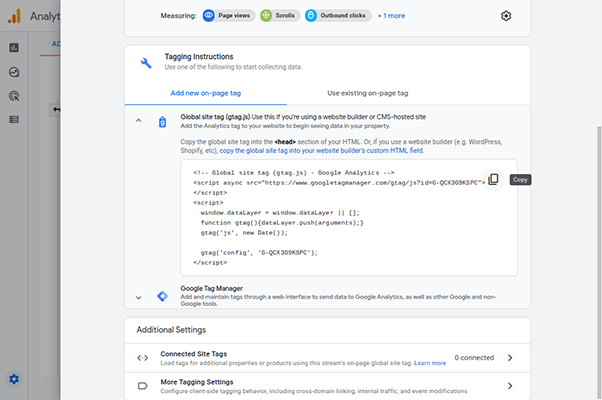Click the 0 connected status text

coord(474,358)
